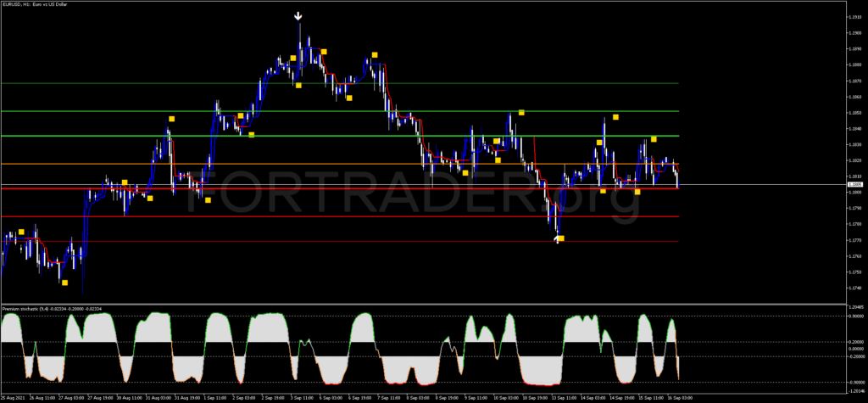Click the 1.1870 price axis label
The height and width of the screenshot is (403, 868).
coord(854,81)
